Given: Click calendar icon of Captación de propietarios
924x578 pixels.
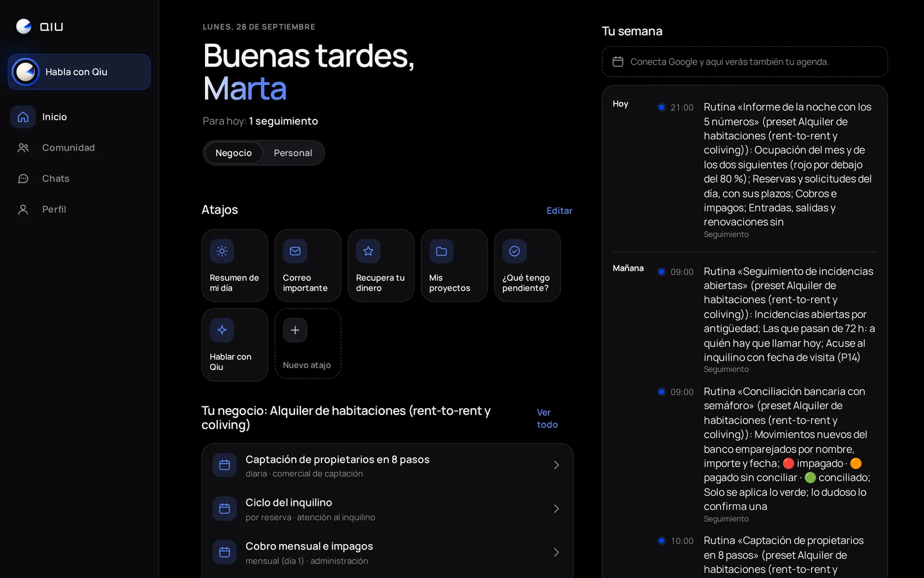Looking at the screenshot, I should point(225,465).
